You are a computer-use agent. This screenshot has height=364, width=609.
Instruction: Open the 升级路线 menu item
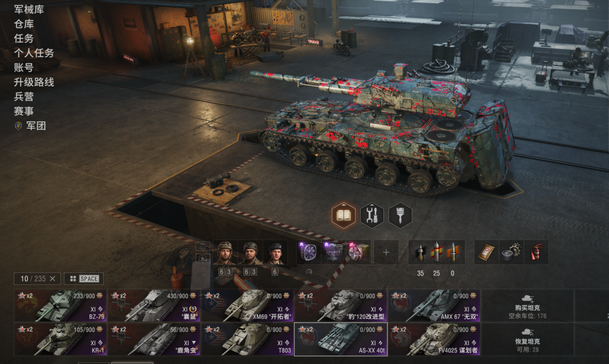[34, 82]
